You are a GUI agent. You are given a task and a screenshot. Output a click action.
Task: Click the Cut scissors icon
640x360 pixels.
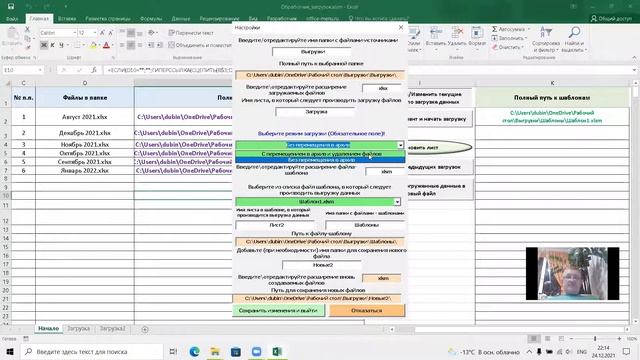click(x=27, y=29)
